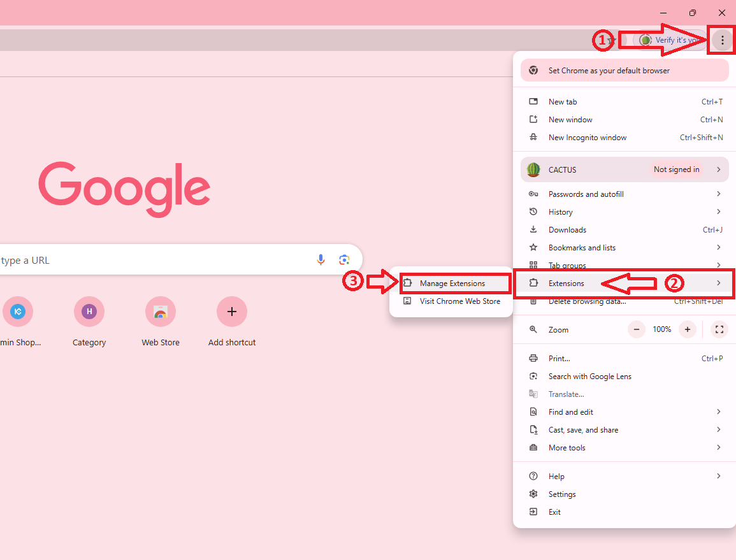This screenshot has height=560, width=736.
Task: Open Settings from the Chrome menu
Action: pos(624,494)
